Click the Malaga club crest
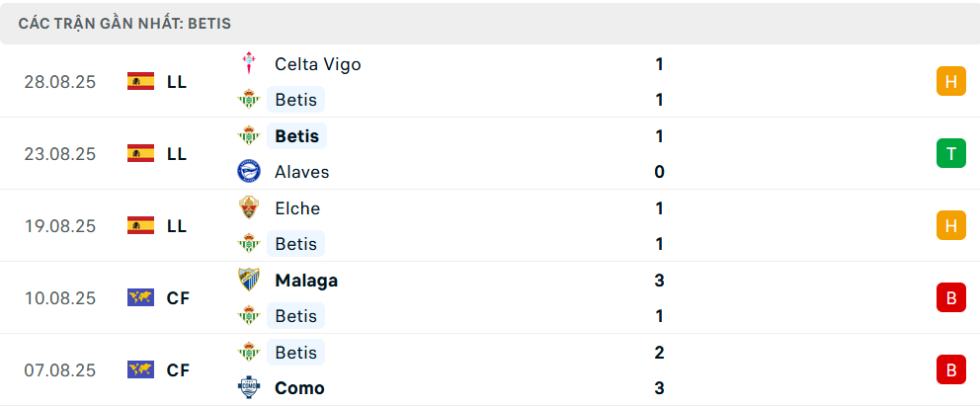This screenshot has height=407, width=980. pyautogui.click(x=248, y=281)
